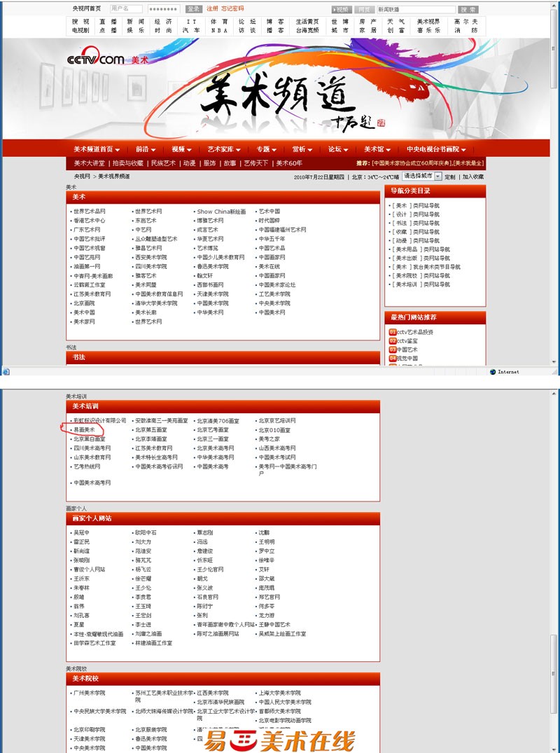This screenshot has width=560, height=753.
Task: Open the 清华大学美术学院 link
Action: pos(156,303)
